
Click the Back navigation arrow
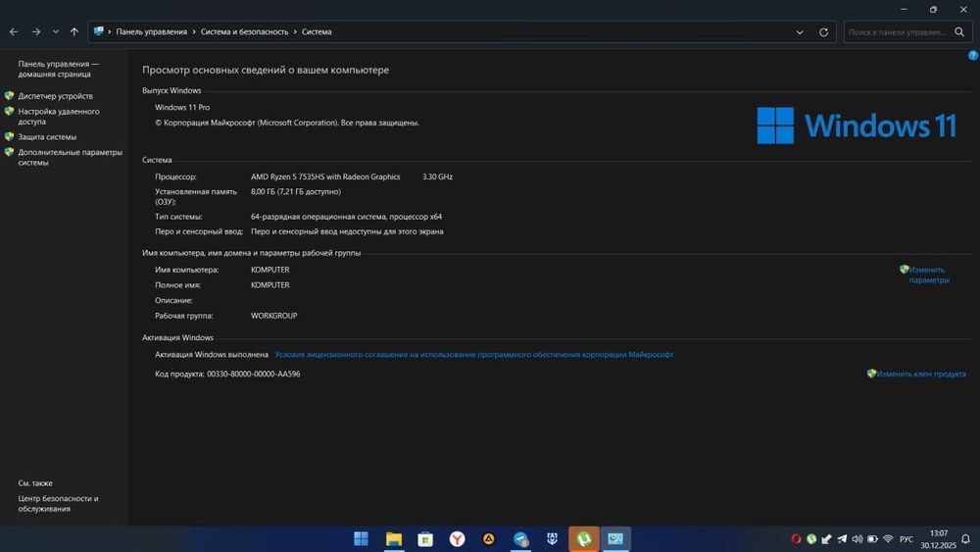coord(14,31)
